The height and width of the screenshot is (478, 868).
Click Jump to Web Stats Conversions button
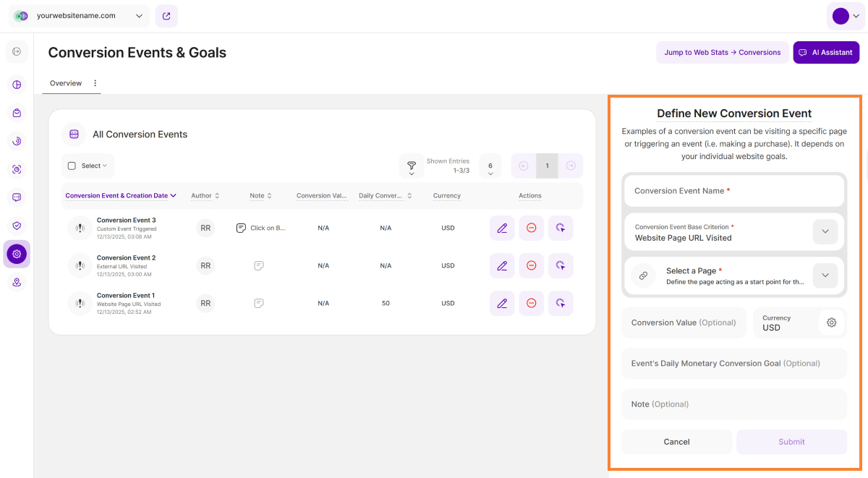[722, 52]
